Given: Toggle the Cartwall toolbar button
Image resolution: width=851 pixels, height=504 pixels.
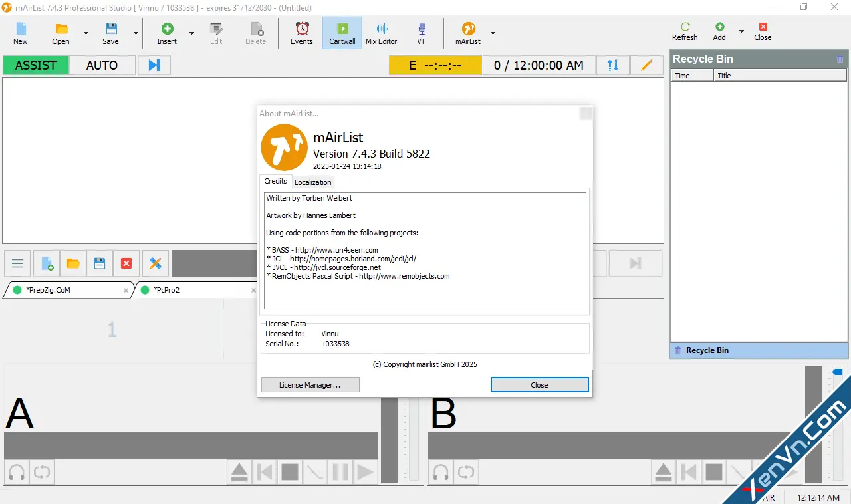Looking at the screenshot, I should coord(342,33).
